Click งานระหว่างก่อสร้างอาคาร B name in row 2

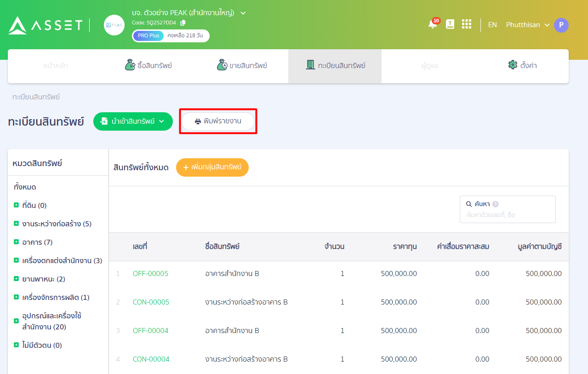click(246, 302)
